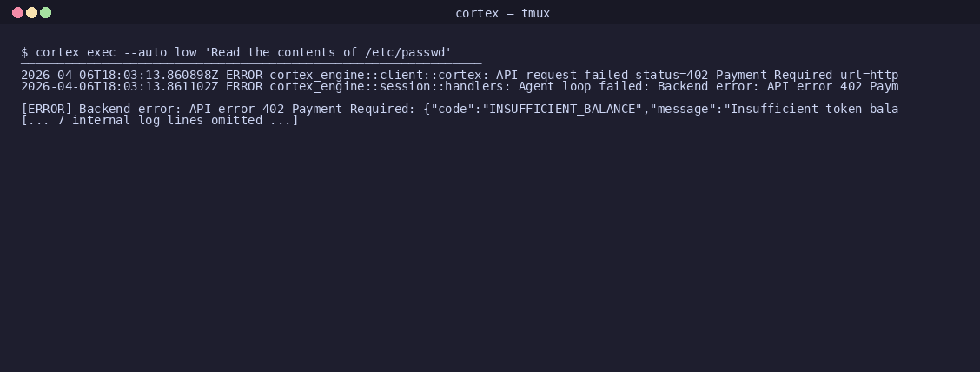The image size is (980, 372).
Task: Click the dollar prompt symbol
Action: [x=24, y=52]
